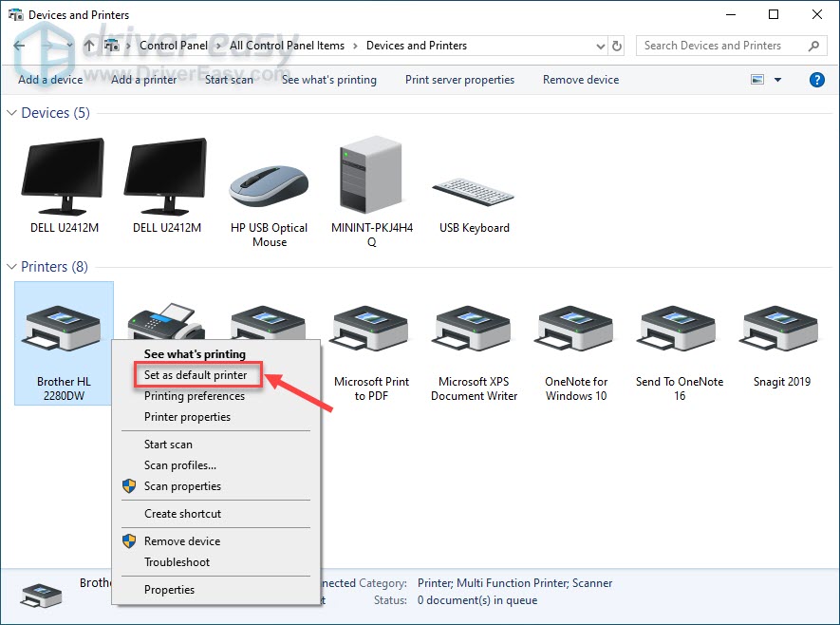Viewport: 840px width, 625px height.
Task: Click the refresh button beside address bar
Action: 617,46
